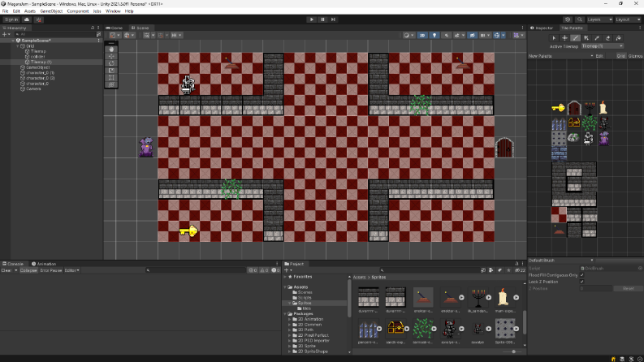
Task: Activate the Tile Palette picker tool
Action: (x=597, y=38)
